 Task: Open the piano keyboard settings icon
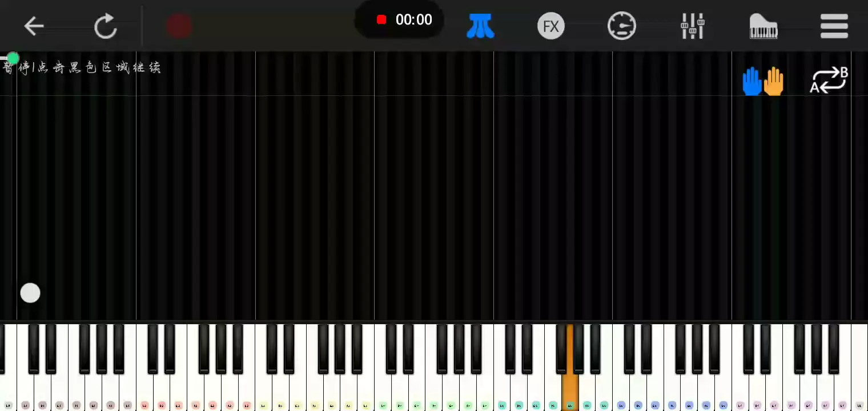[x=763, y=26]
